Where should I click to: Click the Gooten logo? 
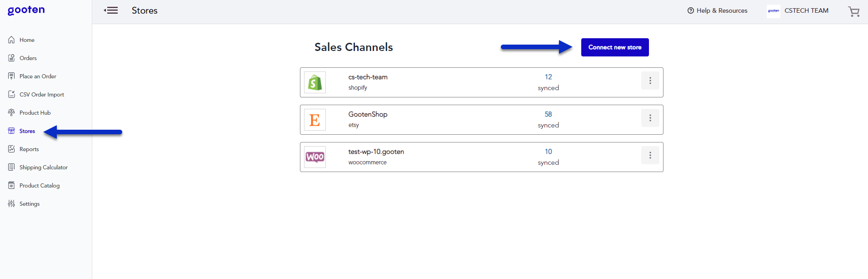coord(26,10)
